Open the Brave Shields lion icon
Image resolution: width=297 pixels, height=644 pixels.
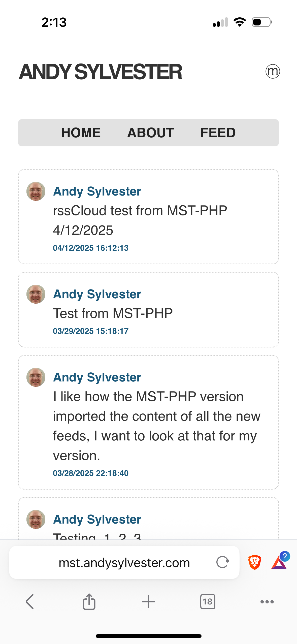tap(254, 562)
